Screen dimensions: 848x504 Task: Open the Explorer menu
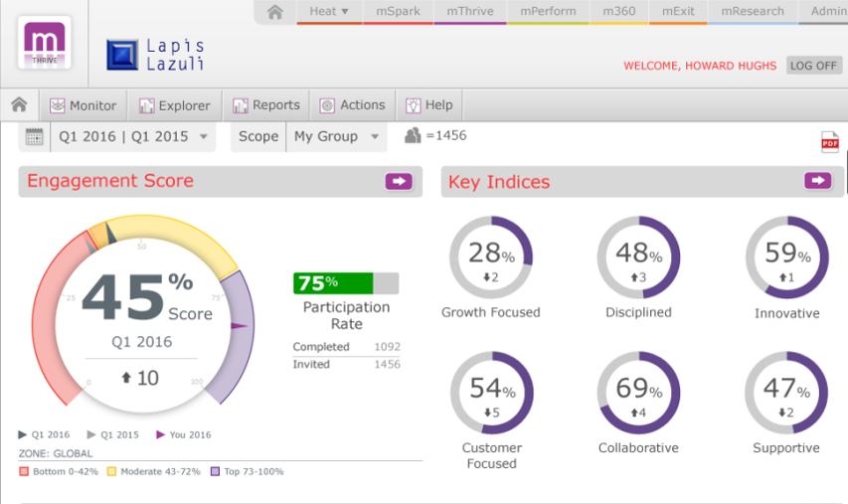[x=174, y=105]
